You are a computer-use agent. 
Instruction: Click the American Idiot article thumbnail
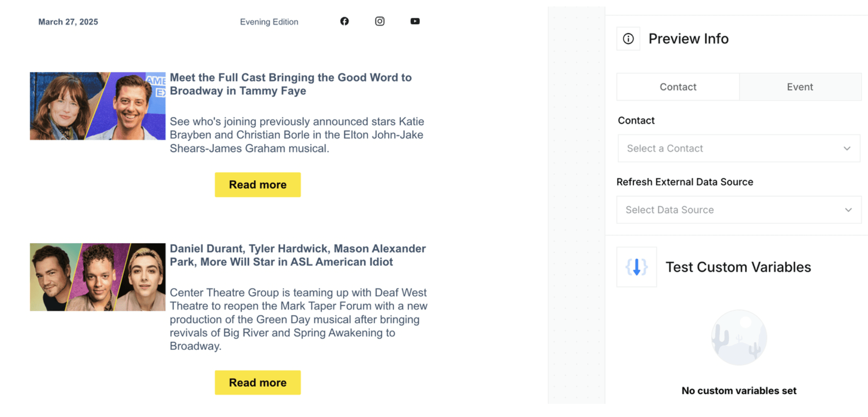98,277
